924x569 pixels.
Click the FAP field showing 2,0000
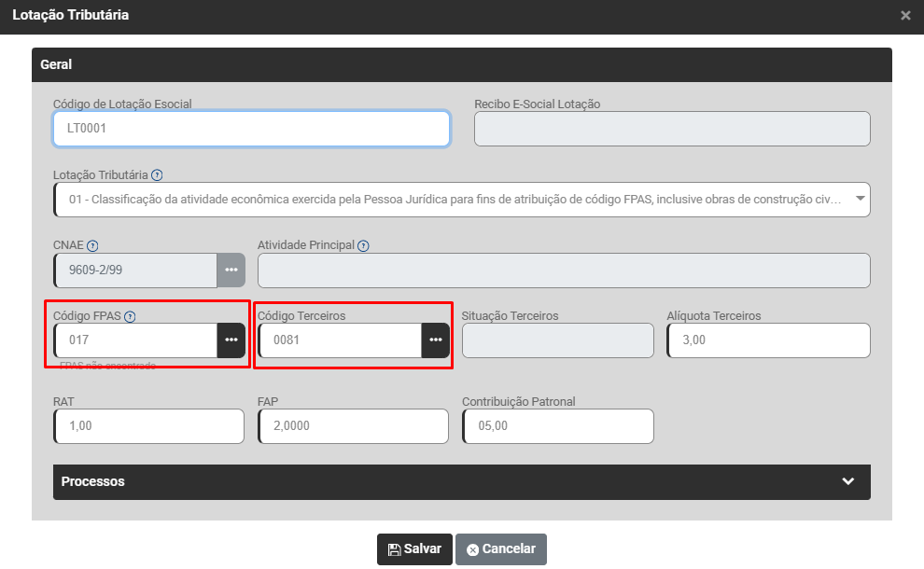(353, 426)
